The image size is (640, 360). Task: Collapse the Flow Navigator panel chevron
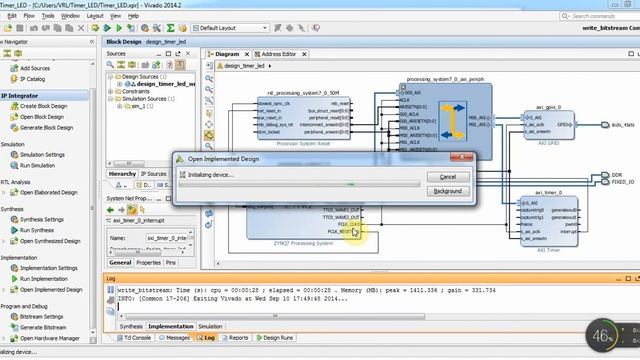[92, 42]
